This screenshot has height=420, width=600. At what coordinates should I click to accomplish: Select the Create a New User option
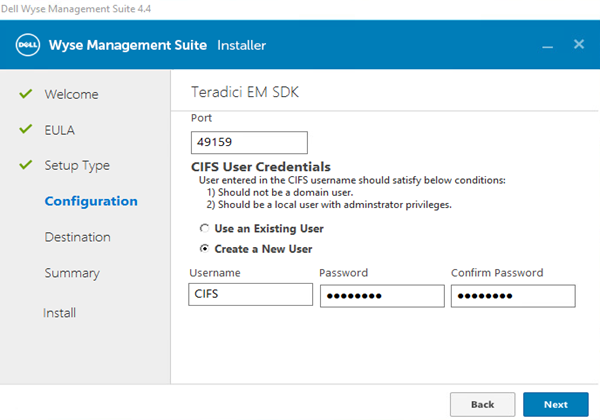(204, 248)
